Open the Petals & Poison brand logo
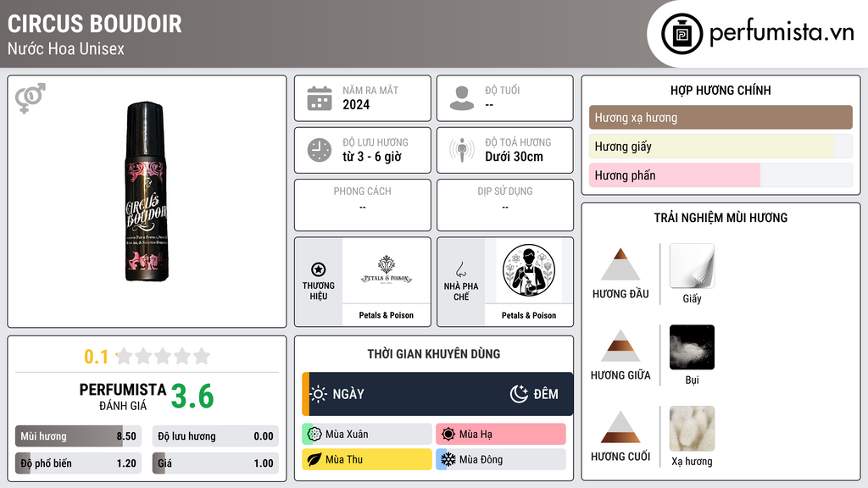The image size is (868, 488). 387,271
